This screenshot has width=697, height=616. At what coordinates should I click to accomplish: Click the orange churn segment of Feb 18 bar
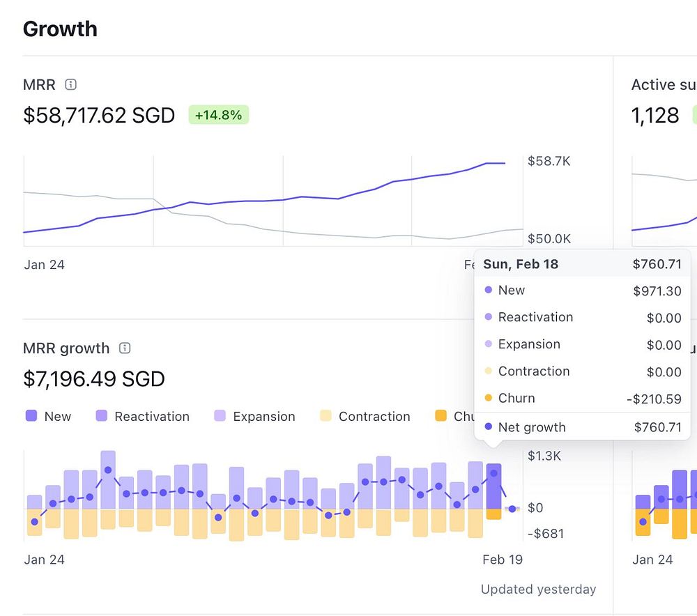493,514
